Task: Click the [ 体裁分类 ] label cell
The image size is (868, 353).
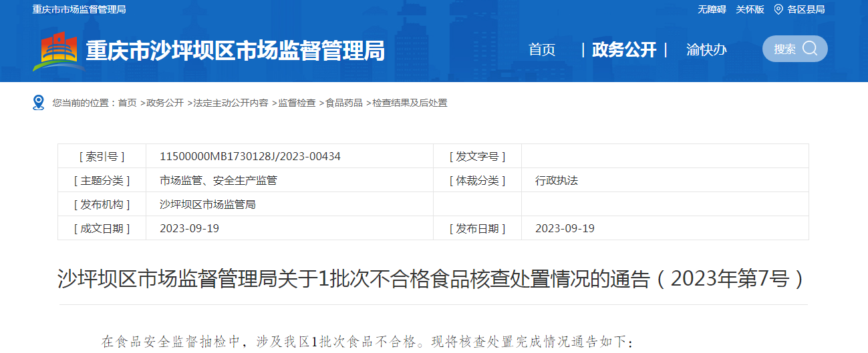Action: click(x=477, y=180)
